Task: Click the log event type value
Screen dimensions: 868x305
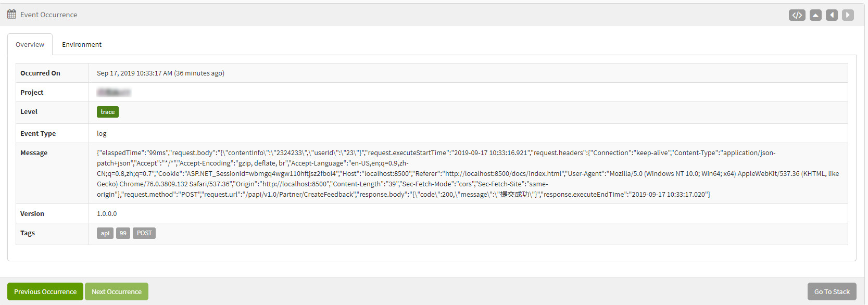Action: pyautogui.click(x=102, y=134)
